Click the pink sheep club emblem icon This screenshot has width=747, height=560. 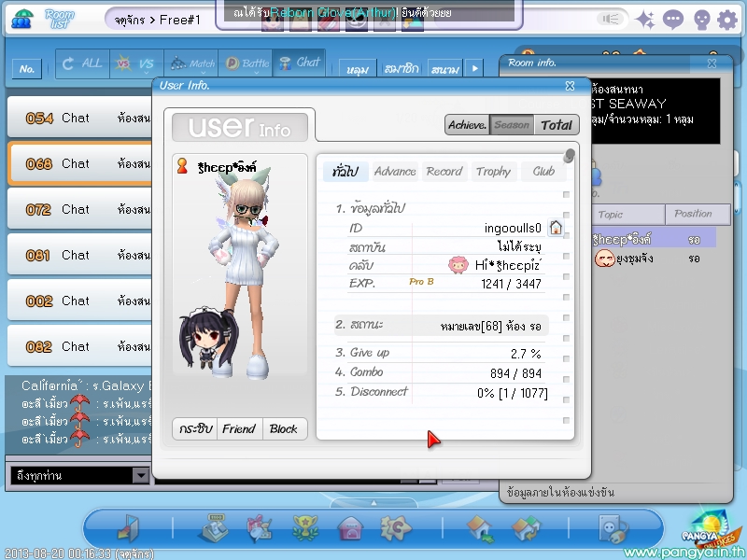tap(458, 265)
